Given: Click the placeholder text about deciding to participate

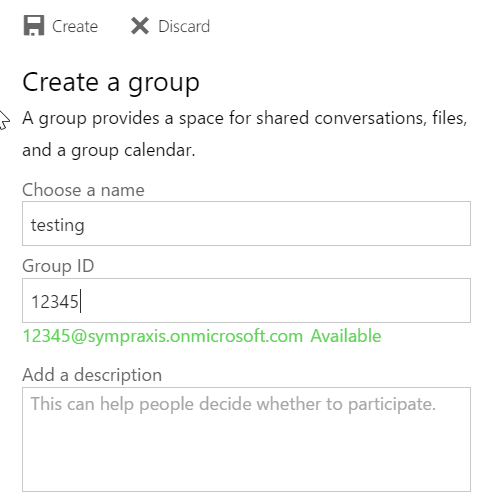Looking at the screenshot, I should pos(233,404).
